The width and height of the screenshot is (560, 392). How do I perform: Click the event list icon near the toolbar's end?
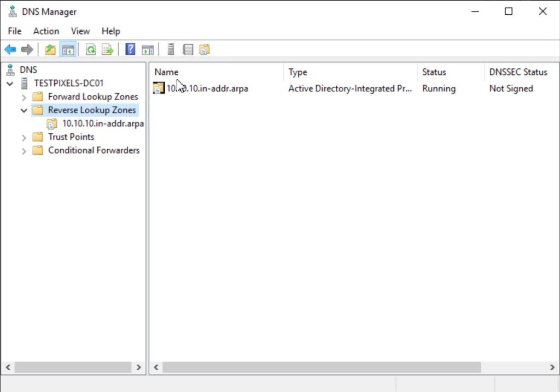click(x=188, y=49)
